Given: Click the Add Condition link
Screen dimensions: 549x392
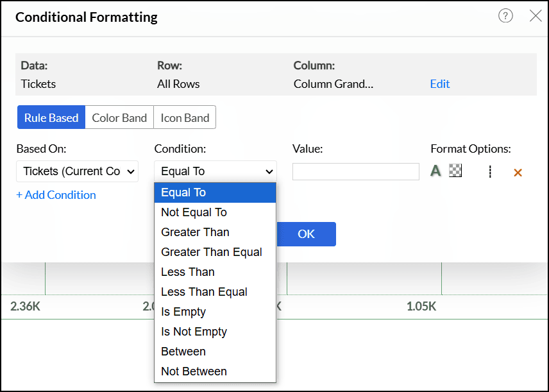Looking at the screenshot, I should (56, 195).
